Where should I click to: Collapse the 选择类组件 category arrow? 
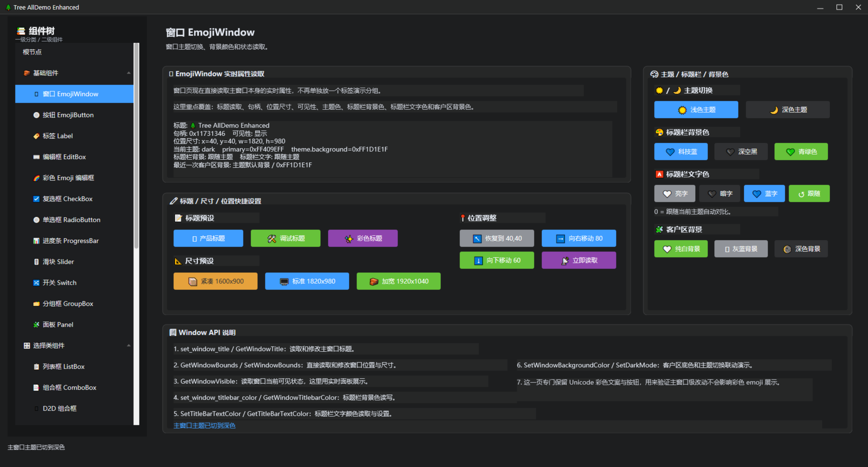click(x=129, y=345)
